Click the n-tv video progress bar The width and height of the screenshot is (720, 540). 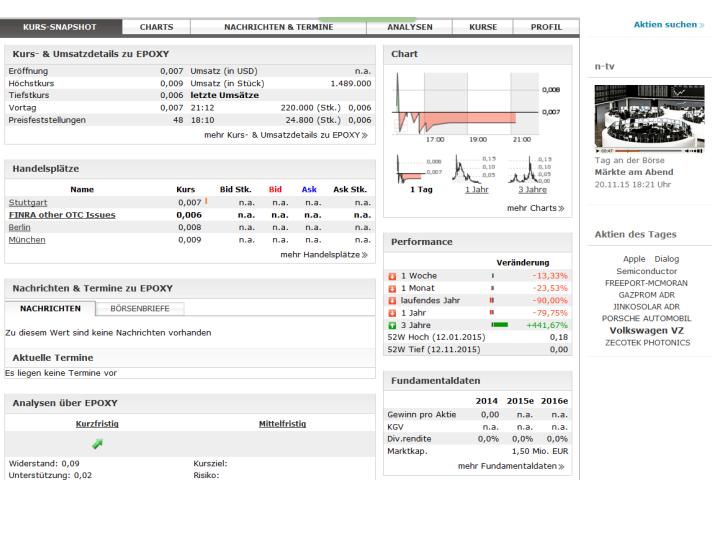648,151
